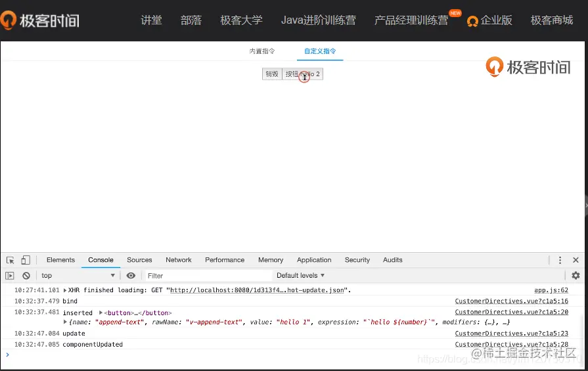
Task: Select the Console panel tab
Action: pyautogui.click(x=101, y=260)
